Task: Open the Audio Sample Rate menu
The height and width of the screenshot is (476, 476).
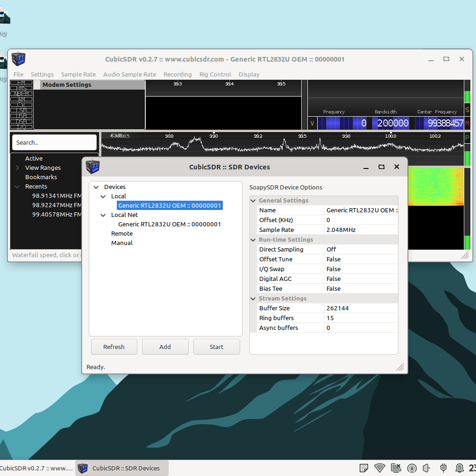Action: tap(129, 74)
